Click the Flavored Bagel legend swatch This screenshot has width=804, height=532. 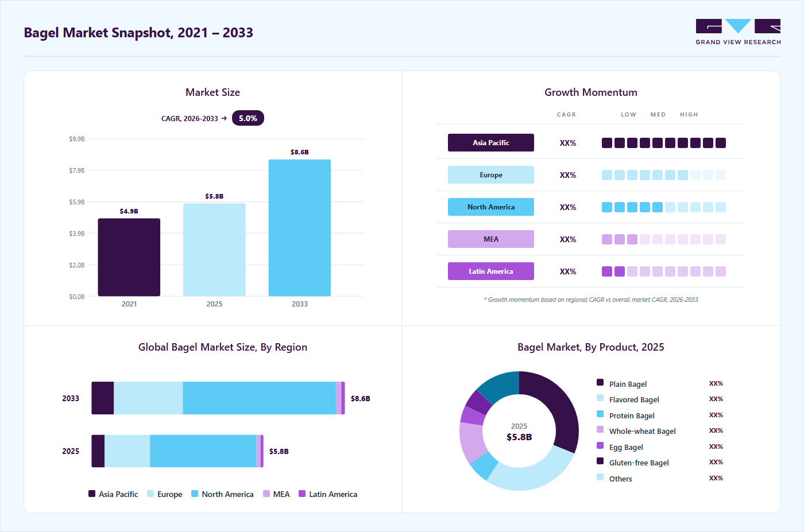(600, 398)
